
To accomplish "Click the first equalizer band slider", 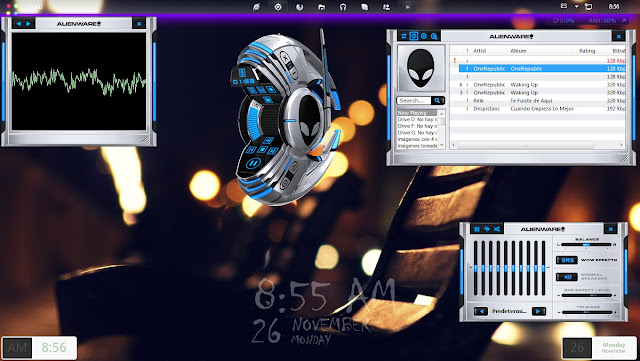I will [x=476, y=268].
